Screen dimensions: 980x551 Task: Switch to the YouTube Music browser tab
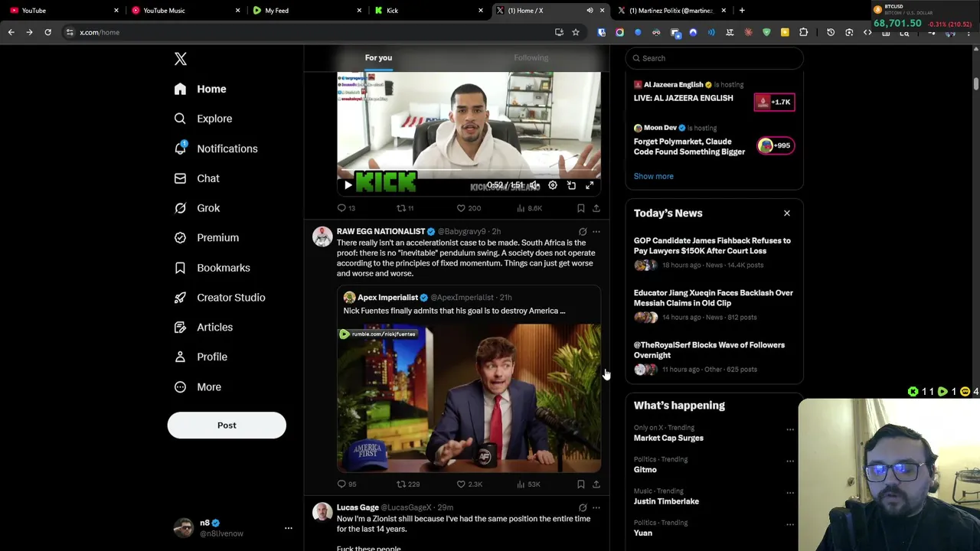coord(184,11)
